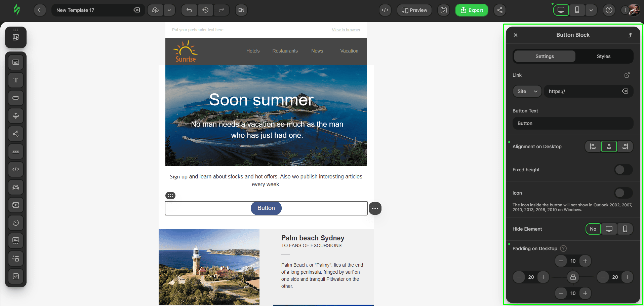Switch to mobile view icon
The image size is (644, 306).
pos(577,10)
